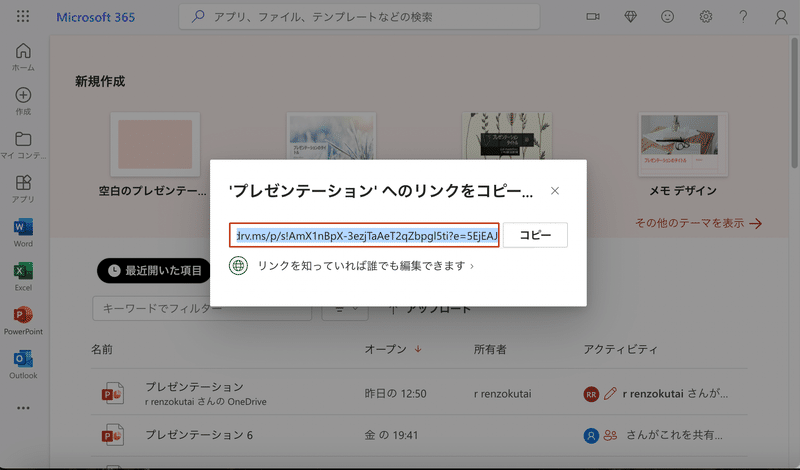This screenshot has height=470, width=800.
Task: Click the premium diamond icon
Action: click(x=631, y=17)
